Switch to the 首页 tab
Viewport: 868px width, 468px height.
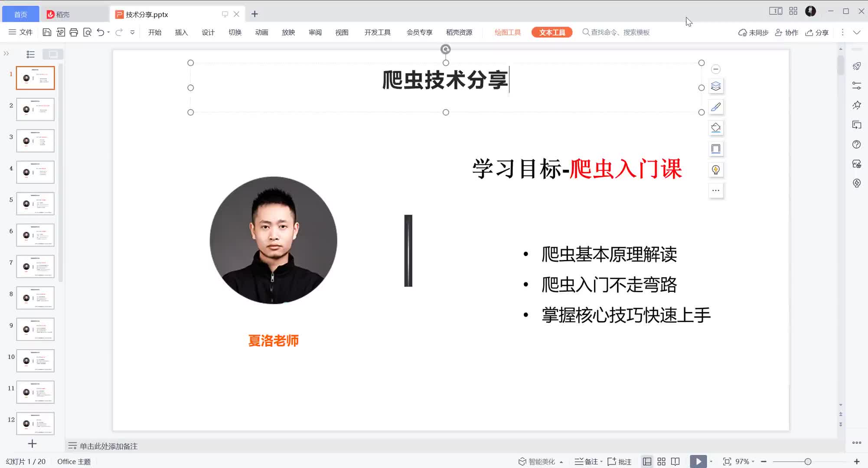click(x=20, y=14)
